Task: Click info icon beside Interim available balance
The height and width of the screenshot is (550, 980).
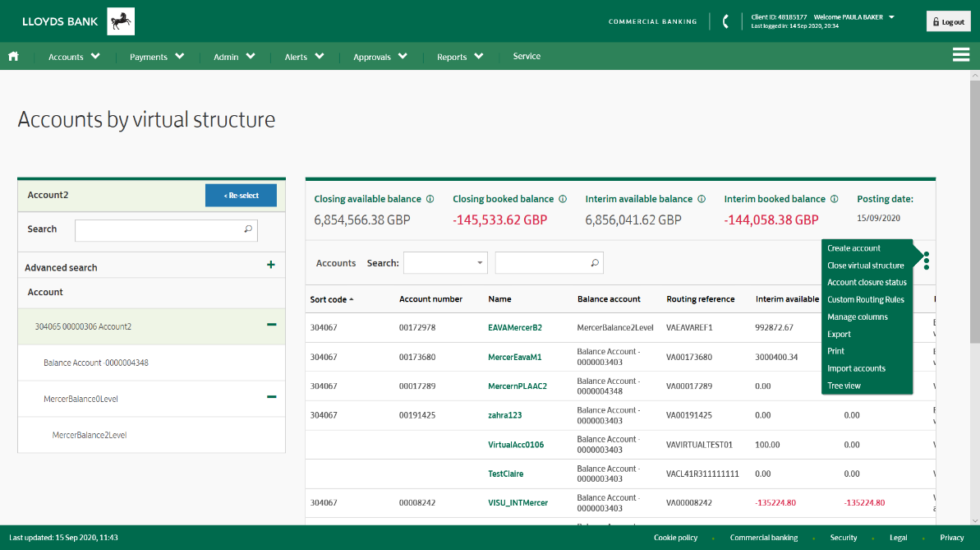Action: (x=702, y=199)
